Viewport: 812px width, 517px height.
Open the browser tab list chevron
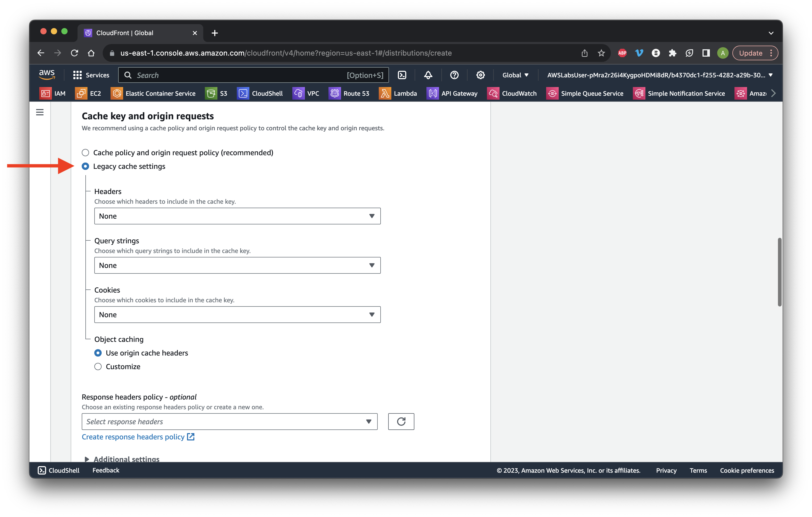coord(771,33)
